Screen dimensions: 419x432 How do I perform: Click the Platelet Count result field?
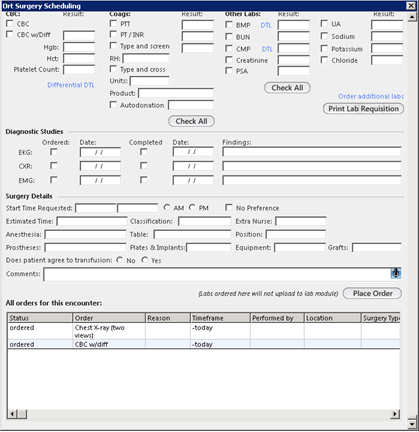point(79,70)
